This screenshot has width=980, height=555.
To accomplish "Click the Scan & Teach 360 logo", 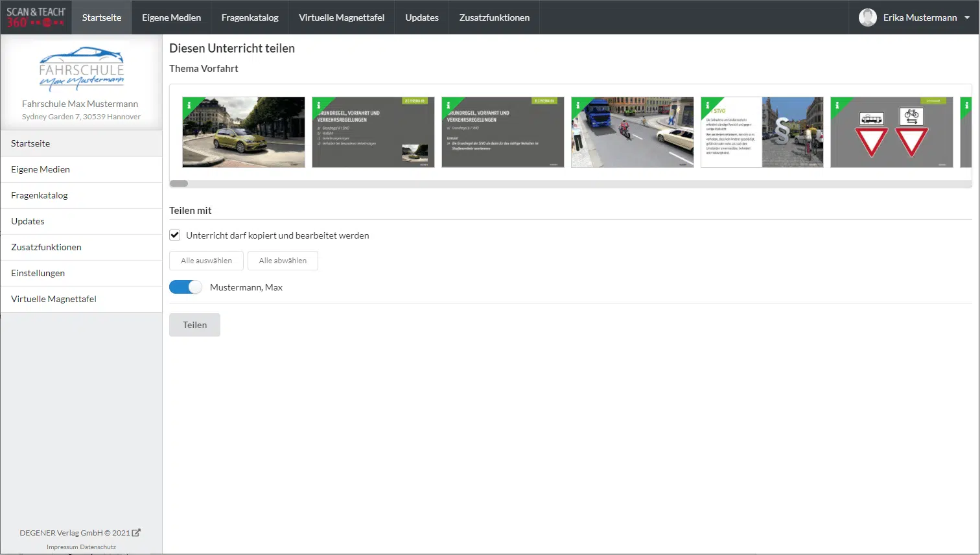I will 36,18.
